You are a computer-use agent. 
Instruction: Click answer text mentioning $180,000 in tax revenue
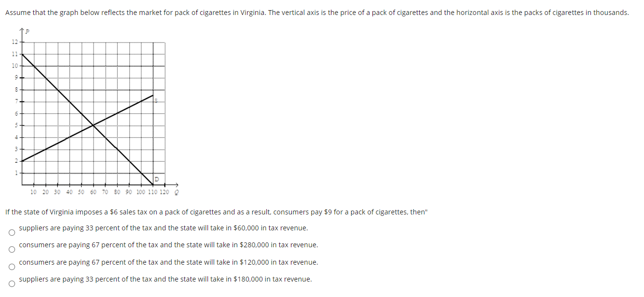[x=165, y=279]
